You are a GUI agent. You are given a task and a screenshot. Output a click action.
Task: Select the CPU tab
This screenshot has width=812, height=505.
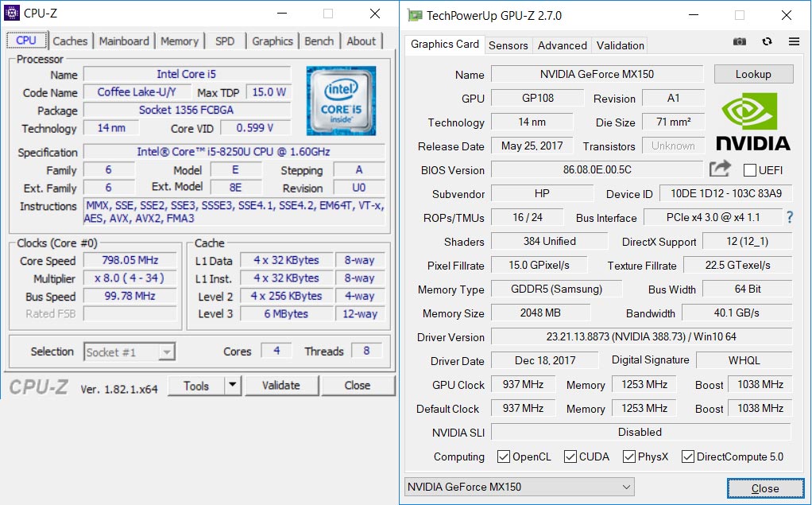[26, 41]
